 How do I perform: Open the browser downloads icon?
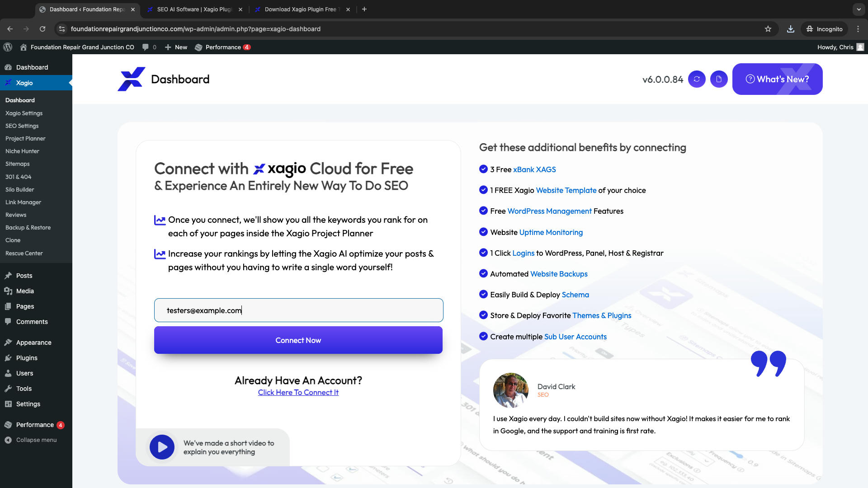pos(791,29)
